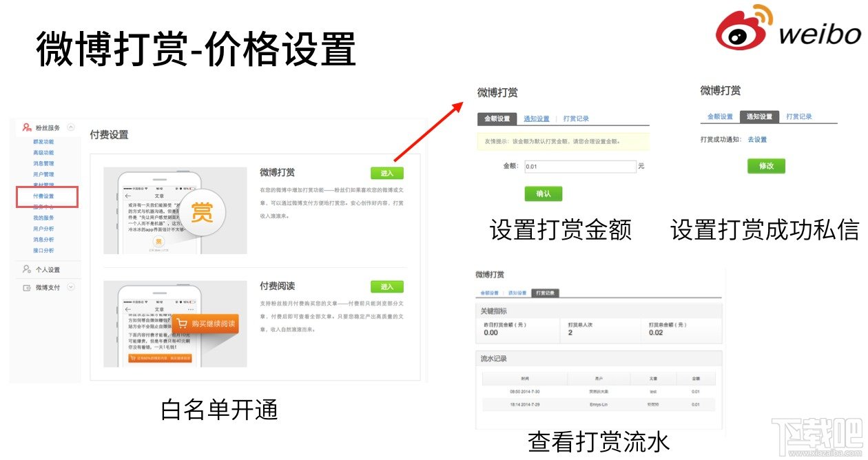
Task: Click the 时间 column header in 流水记录
Action: [x=526, y=379]
